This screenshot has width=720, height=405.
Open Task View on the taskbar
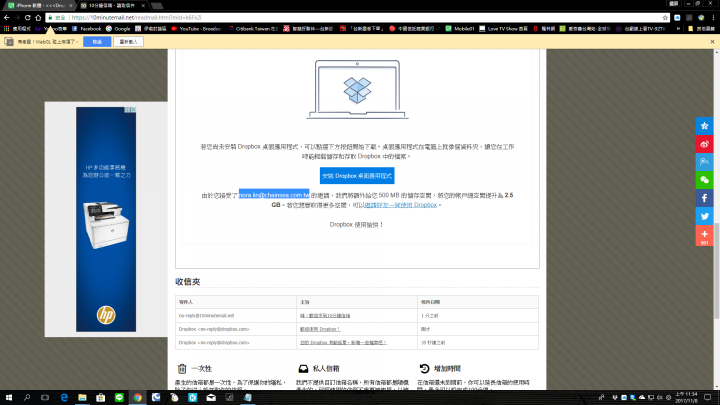pos(45,398)
